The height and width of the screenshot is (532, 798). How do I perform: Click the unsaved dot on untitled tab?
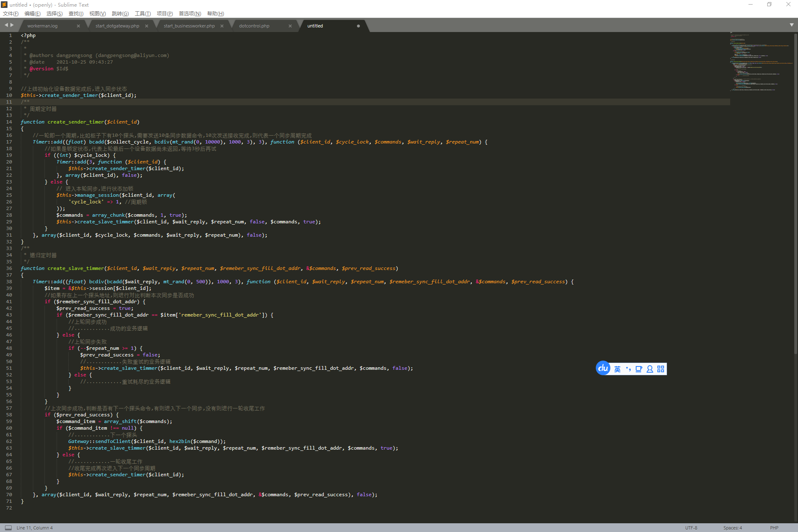click(x=358, y=26)
